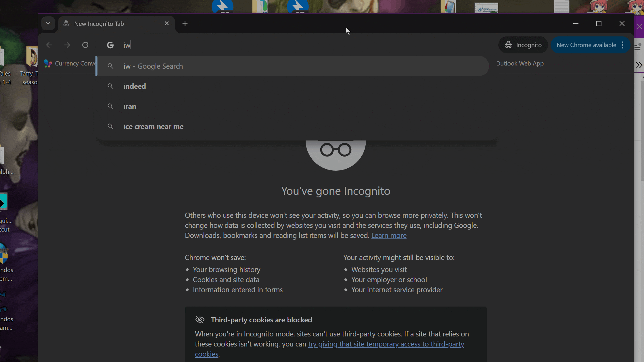644x362 pixels.
Task: Click the Google G icon in address bar
Action: click(110, 45)
